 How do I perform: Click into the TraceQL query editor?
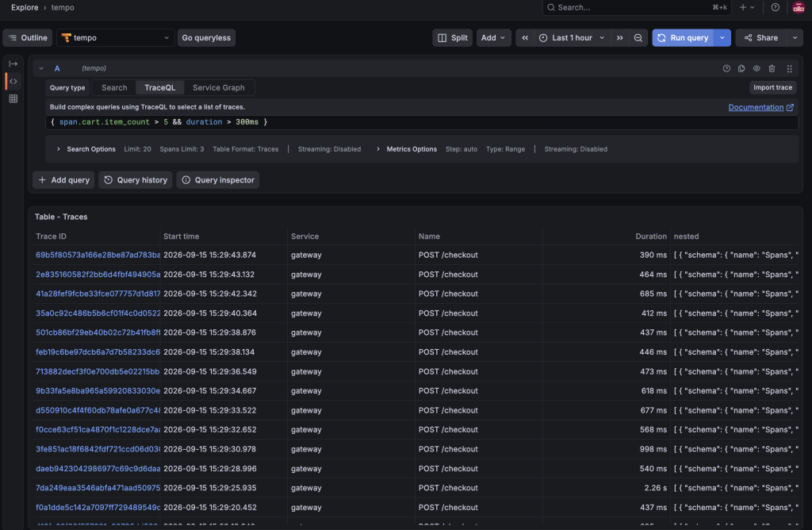[x=422, y=122]
